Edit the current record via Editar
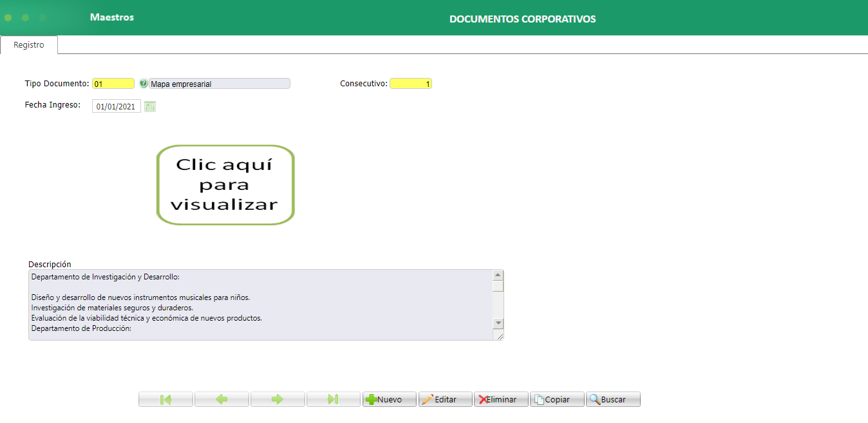The width and height of the screenshot is (868, 423). pyautogui.click(x=445, y=399)
